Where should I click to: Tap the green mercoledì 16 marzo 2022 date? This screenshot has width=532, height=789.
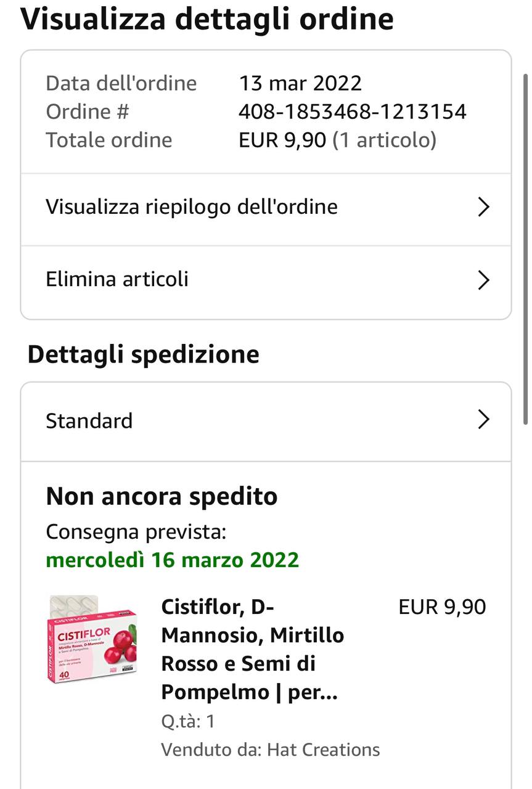click(x=173, y=560)
